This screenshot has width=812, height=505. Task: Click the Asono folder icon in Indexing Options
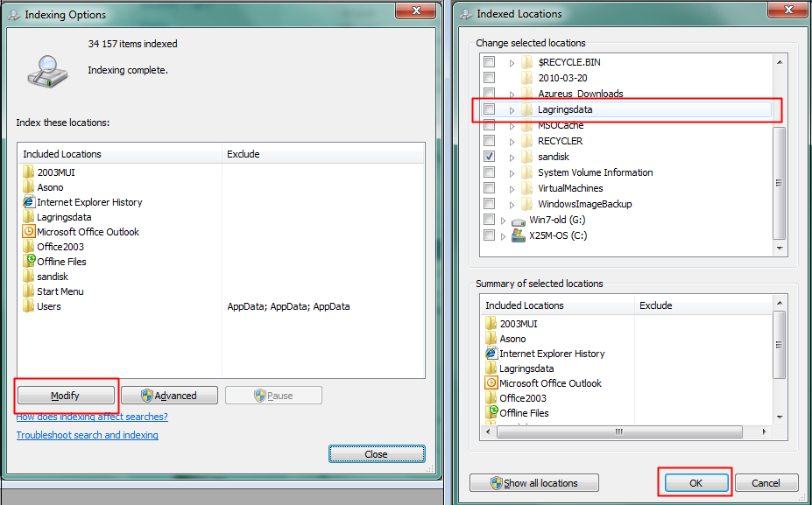click(29, 186)
